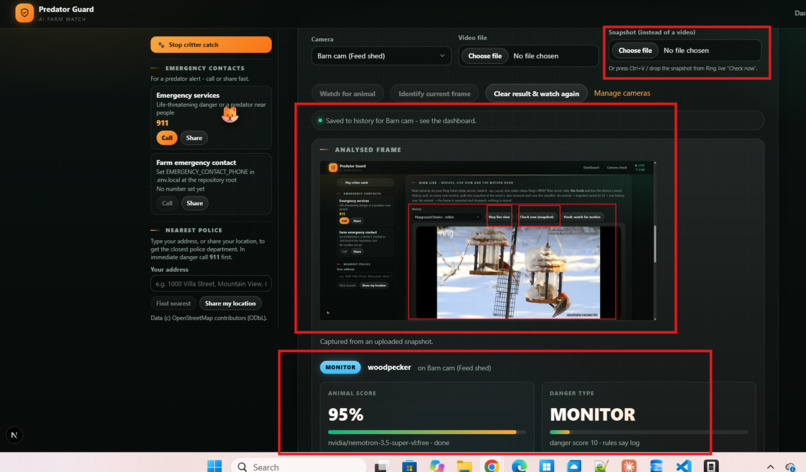This screenshot has height=472, width=806.
Task: Open the Next.js dev tools N badge
Action: pos(14,435)
